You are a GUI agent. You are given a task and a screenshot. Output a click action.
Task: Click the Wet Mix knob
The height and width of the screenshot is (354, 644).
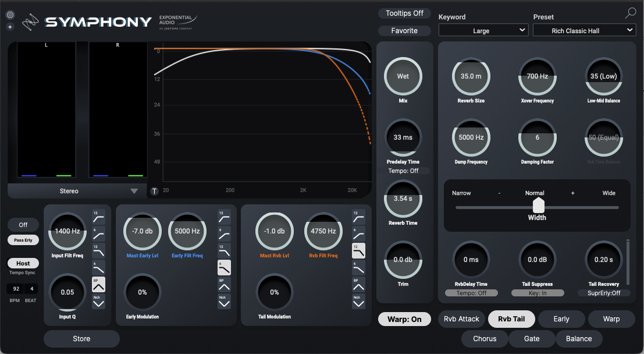point(403,76)
